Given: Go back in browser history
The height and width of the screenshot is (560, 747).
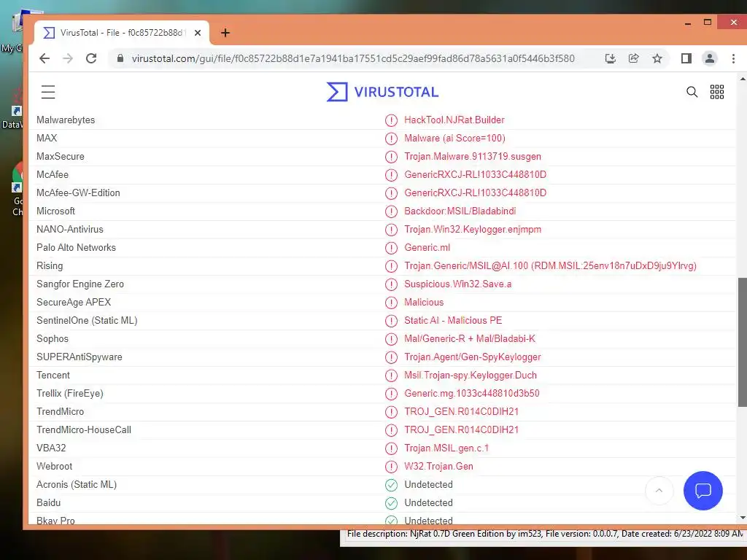Looking at the screenshot, I should coord(44,58).
